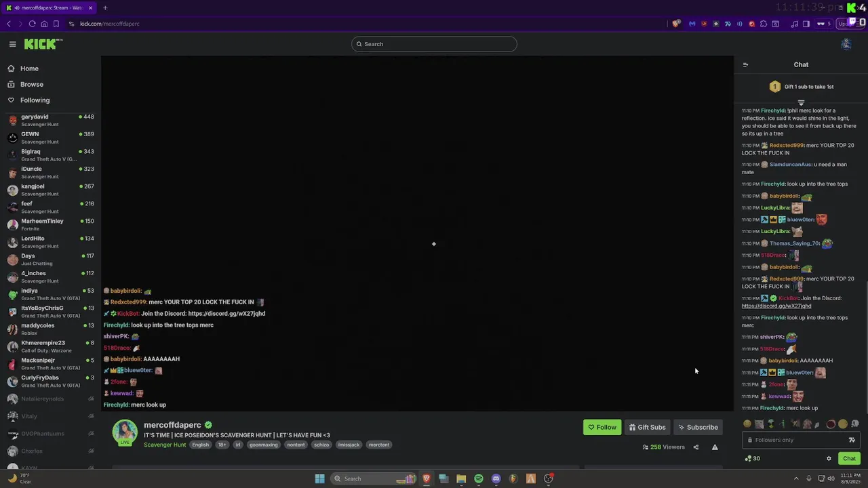Screen dimensions: 868x488
Task: Open kangjoel channel in sidebar
Action: (51, 190)
